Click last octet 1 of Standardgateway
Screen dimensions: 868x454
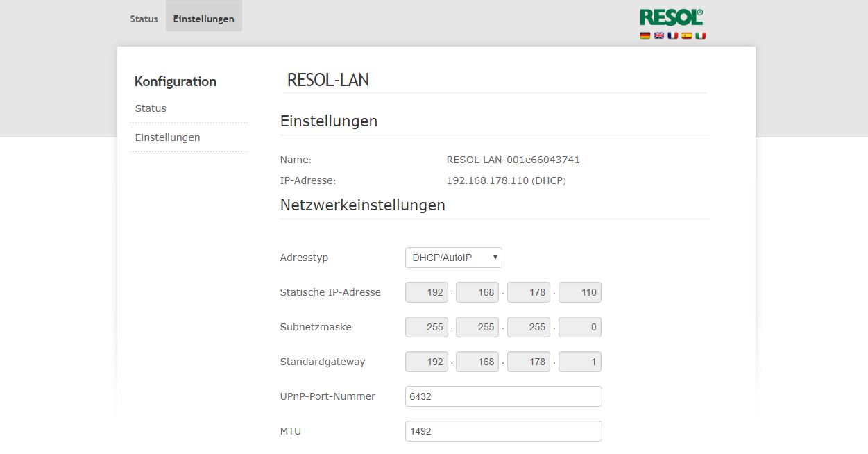(x=580, y=362)
